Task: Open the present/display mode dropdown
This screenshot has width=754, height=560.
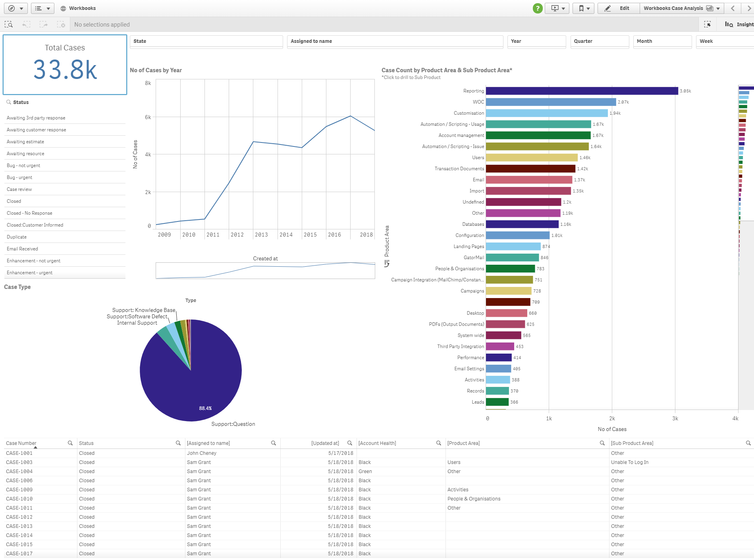Action: click(x=557, y=8)
